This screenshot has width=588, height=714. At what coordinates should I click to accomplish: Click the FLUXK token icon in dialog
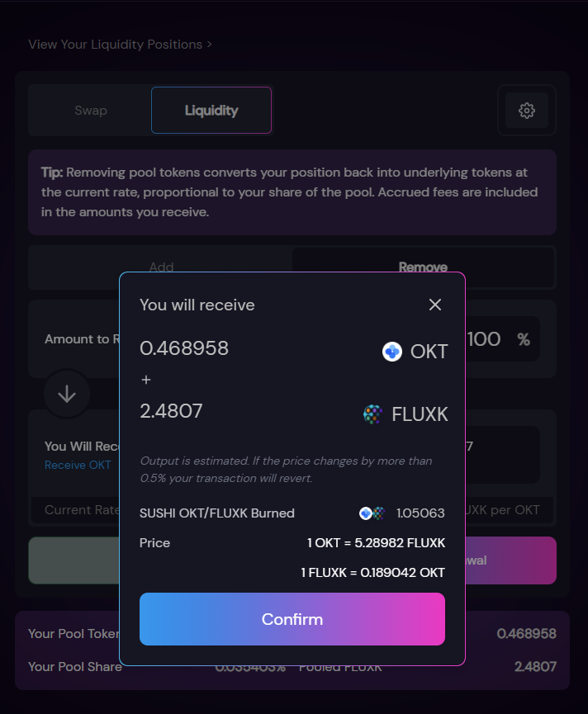[372, 414]
